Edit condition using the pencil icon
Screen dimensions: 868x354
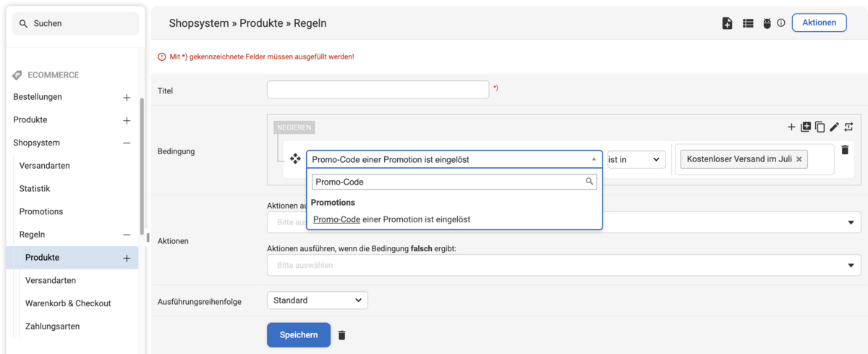coord(834,127)
